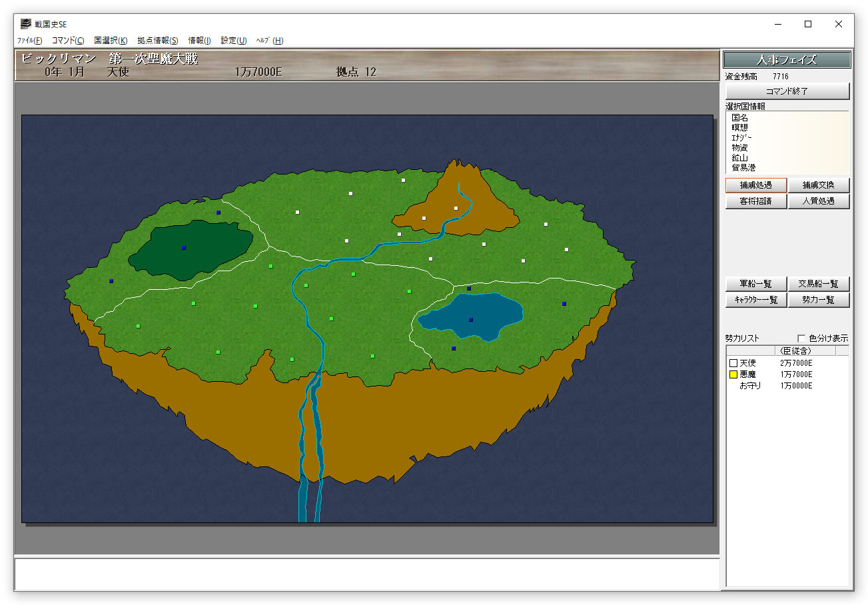Open the ファイル(F) menu
Image resolution: width=868 pixels, height=605 pixels.
pyautogui.click(x=29, y=41)
